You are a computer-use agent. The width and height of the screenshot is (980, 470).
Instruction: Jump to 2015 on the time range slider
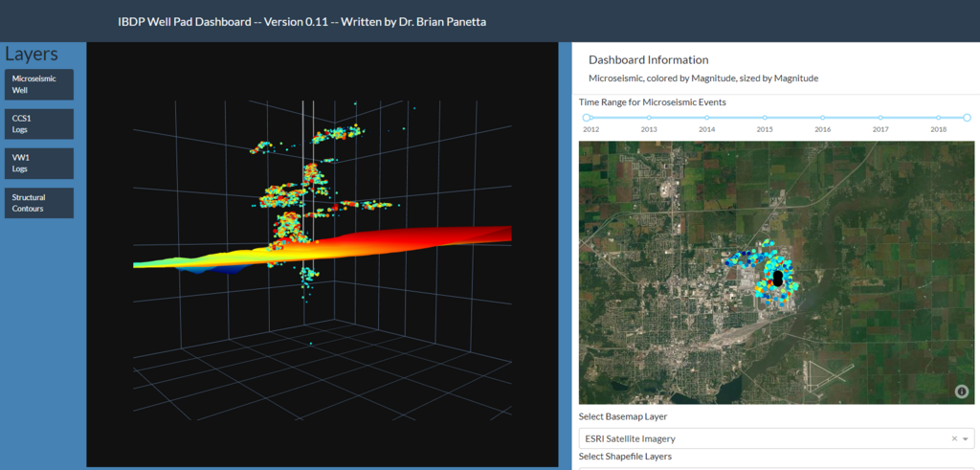click(765, 118)
